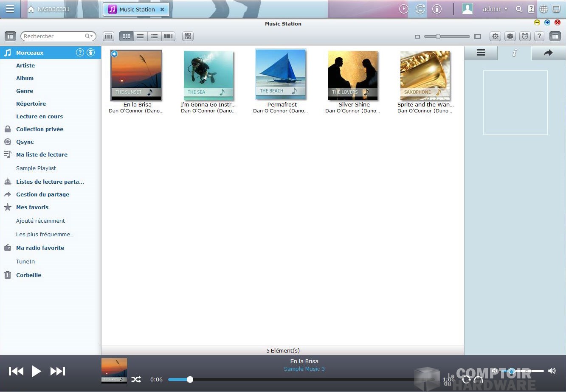Image resolution: width=566 pixels, height=392 pixels.
Task: Skip to the next track
Action: [x=58, y=371]
